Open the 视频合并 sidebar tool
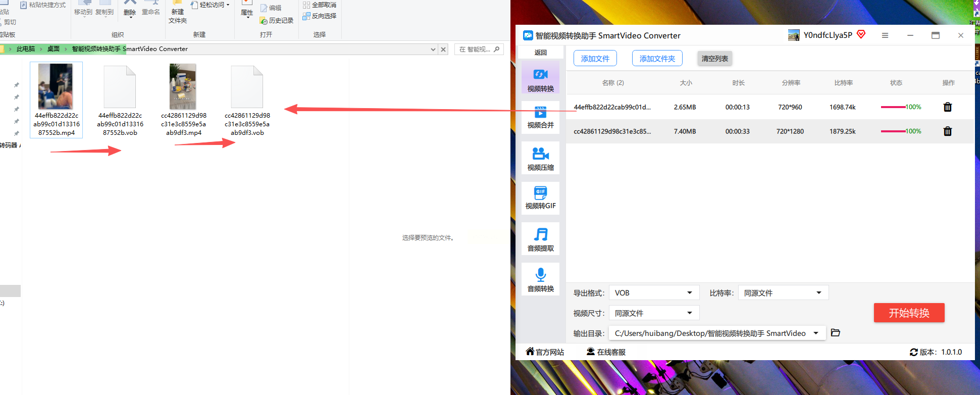 click(540, 117)
